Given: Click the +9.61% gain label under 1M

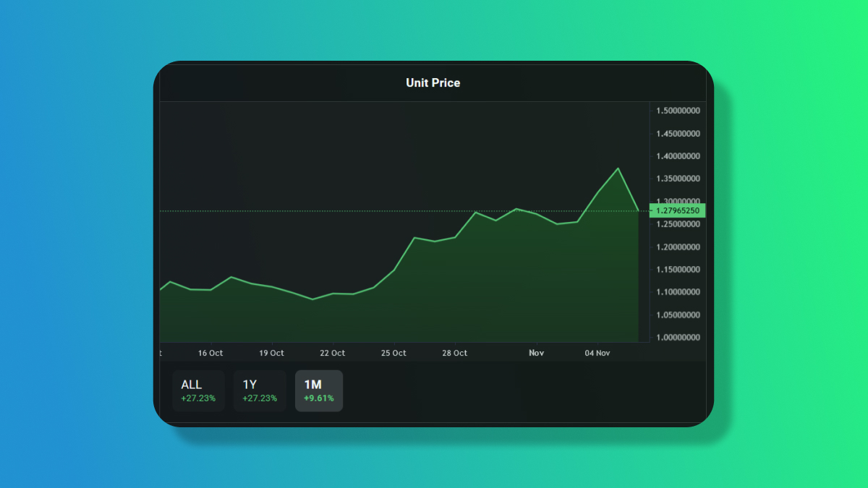Looking at the screenshot, I should coord(318,398).
